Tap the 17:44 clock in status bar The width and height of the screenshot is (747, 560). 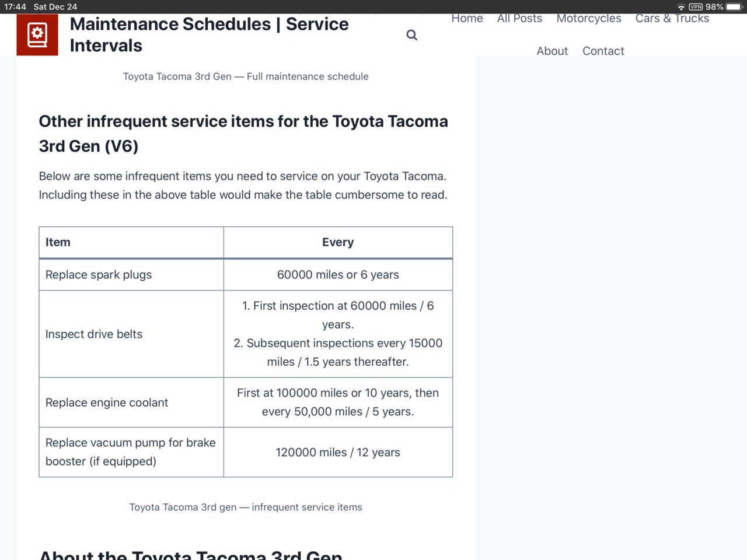pos(15,7)
